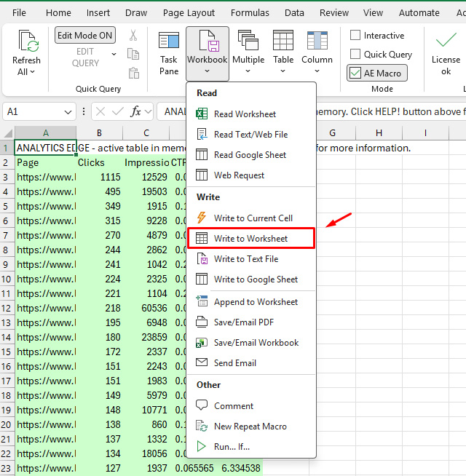466x476 pixels.
Task: Click the Web Request icon
Action: [202, 175]
